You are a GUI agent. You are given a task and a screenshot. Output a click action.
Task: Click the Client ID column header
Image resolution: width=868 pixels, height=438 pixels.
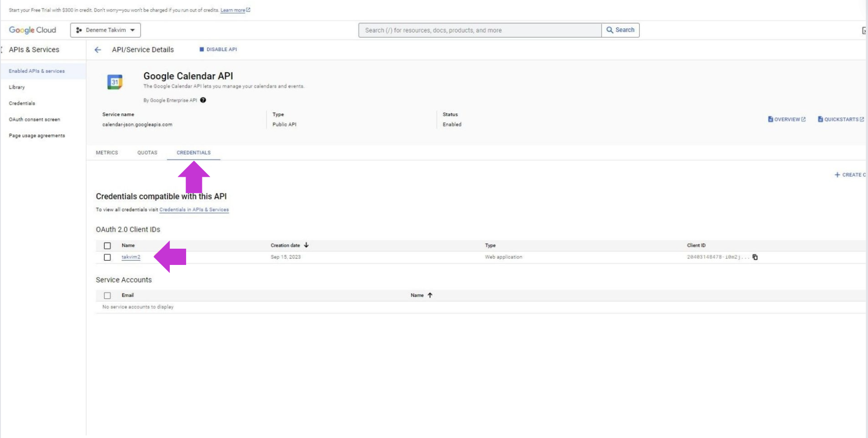[696, 245]
